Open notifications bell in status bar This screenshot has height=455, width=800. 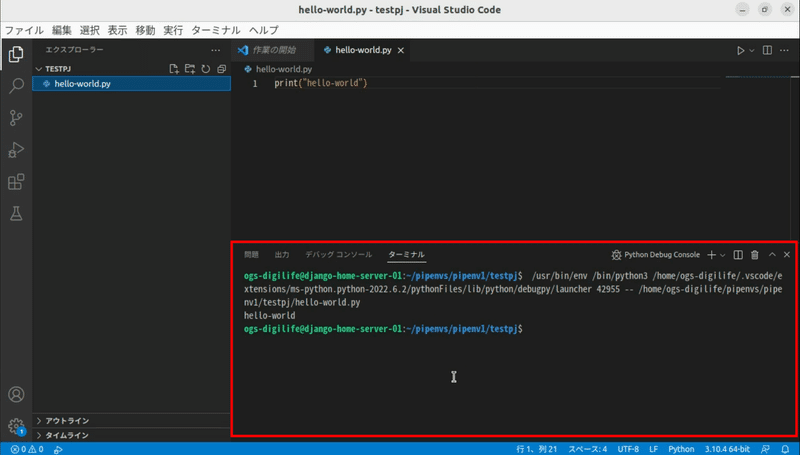(785, 449)
